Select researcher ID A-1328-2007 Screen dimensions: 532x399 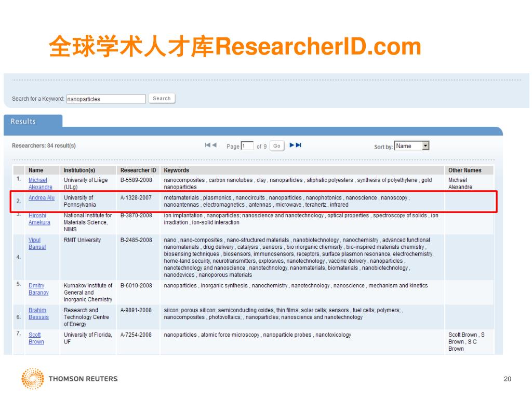pyautogui.click(x=136, y=197)
